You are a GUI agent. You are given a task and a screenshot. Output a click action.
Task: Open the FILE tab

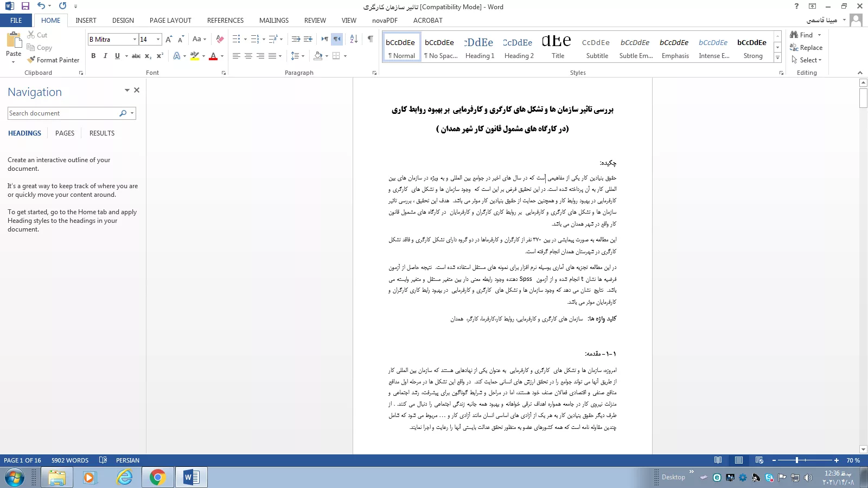[x=16, y=20]
